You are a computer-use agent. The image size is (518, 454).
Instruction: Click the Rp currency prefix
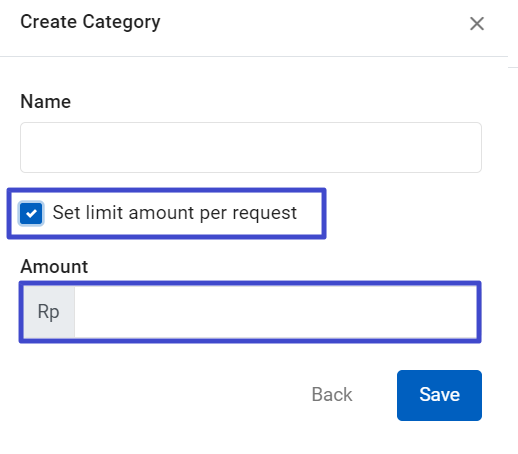click(49, 312)
